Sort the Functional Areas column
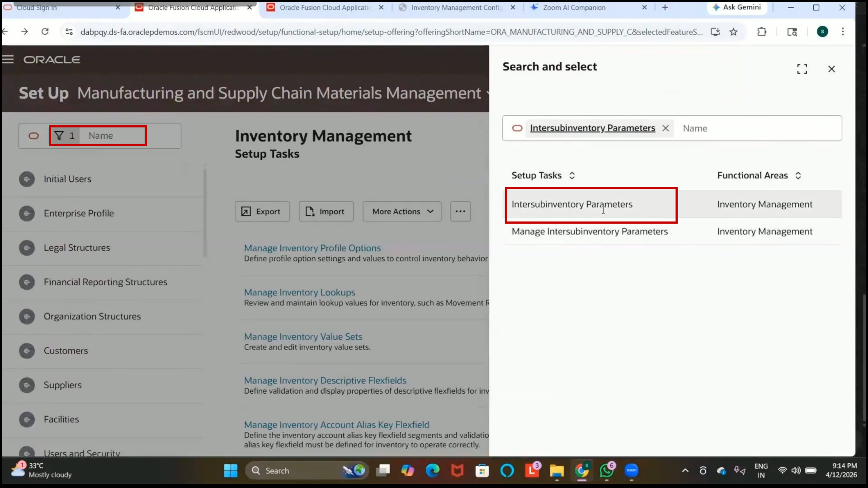The image size is (868, 488). pyautogui.click(x=798, y=175)
